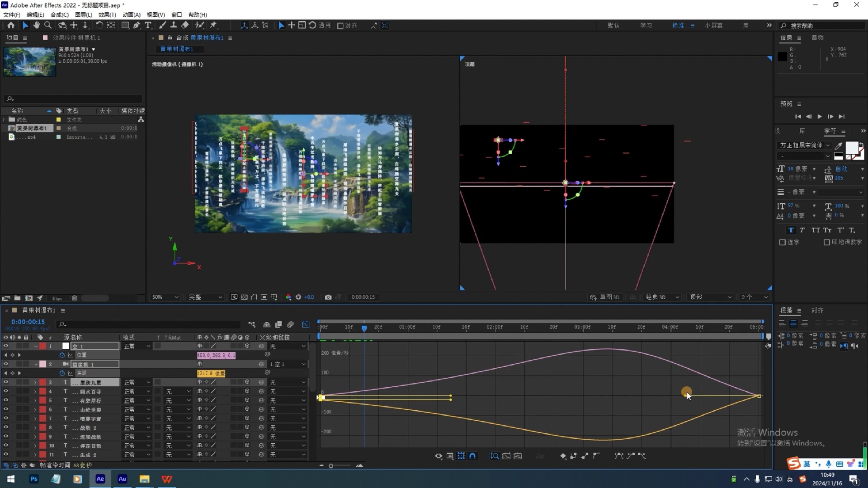Viewport: 868px width, 488px height.
Task: Select the Type tool in the toolbar
Action: [148, 25]
